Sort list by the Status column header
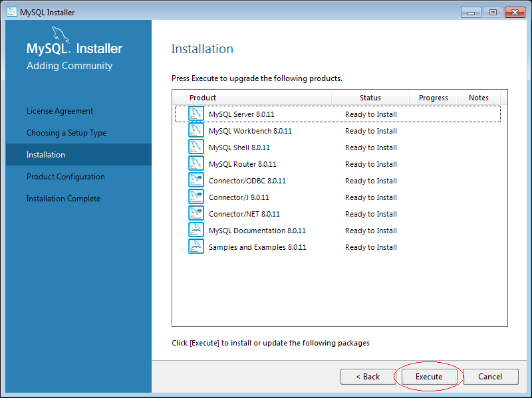 [370, 98]
